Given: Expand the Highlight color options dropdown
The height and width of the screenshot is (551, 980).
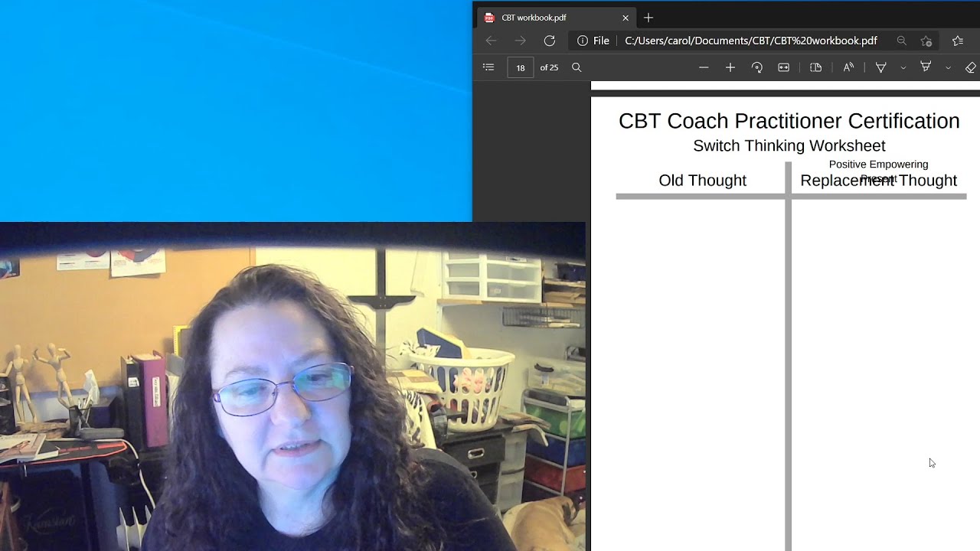Looking at the screenshot, I should tap(948, 67).
